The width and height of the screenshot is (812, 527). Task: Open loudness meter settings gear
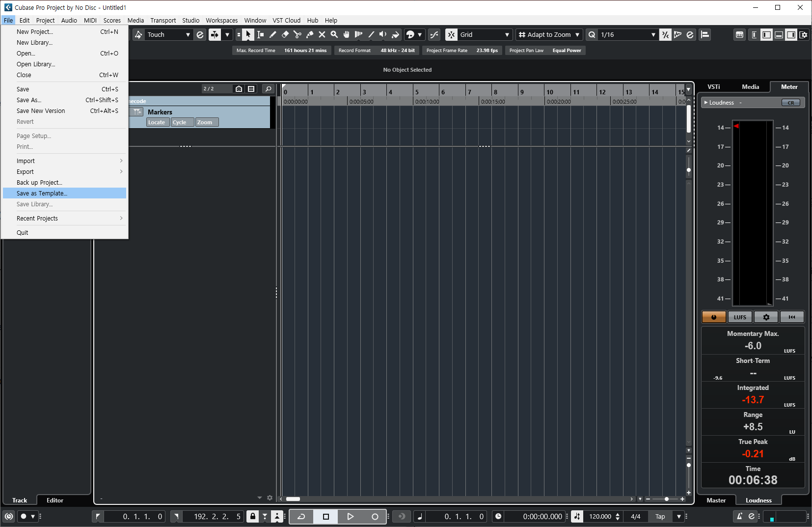pyautogui.click(x=766, y=317)
